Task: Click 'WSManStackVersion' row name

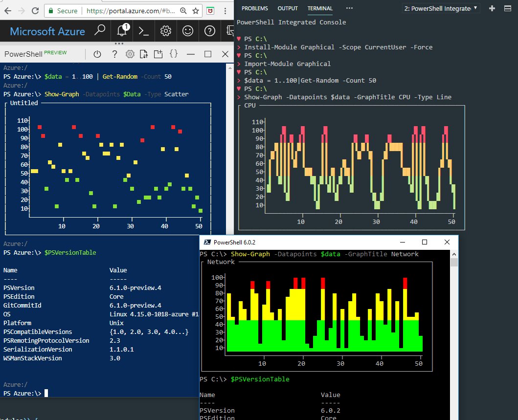Action: (x=32, y=358)
